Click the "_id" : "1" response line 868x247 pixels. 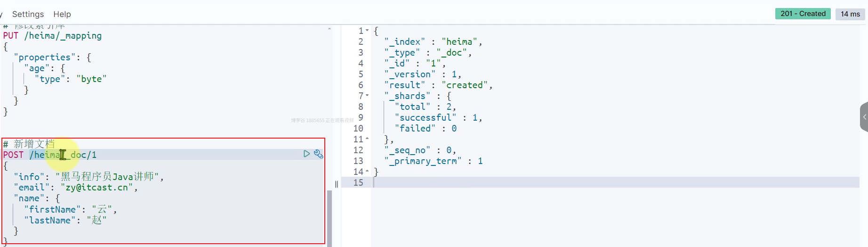pos(415,63)
